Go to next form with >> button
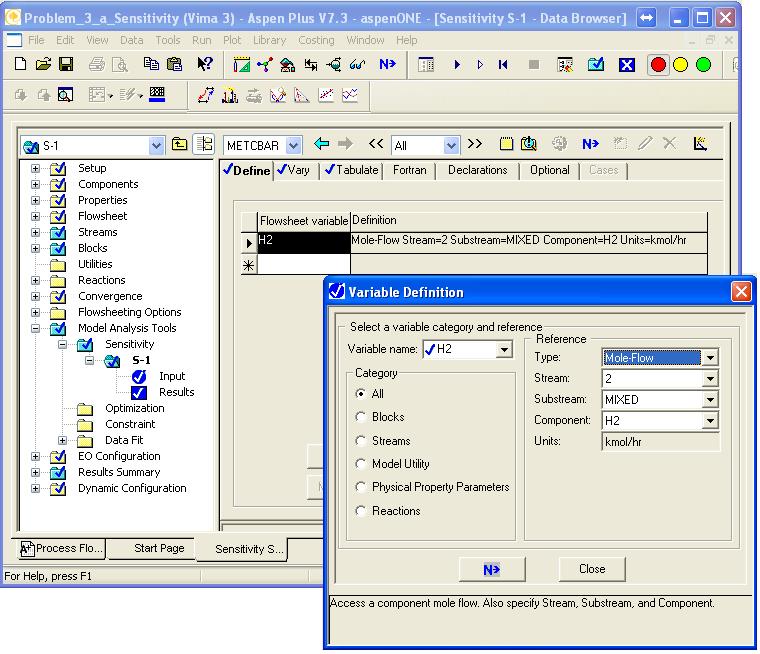760x654 pixels. coord(475,144)
